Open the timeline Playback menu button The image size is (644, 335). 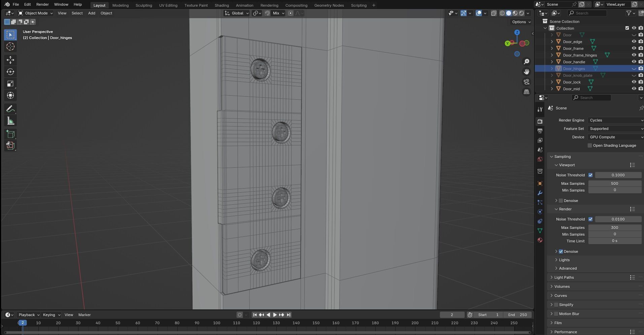pos(29,315)
